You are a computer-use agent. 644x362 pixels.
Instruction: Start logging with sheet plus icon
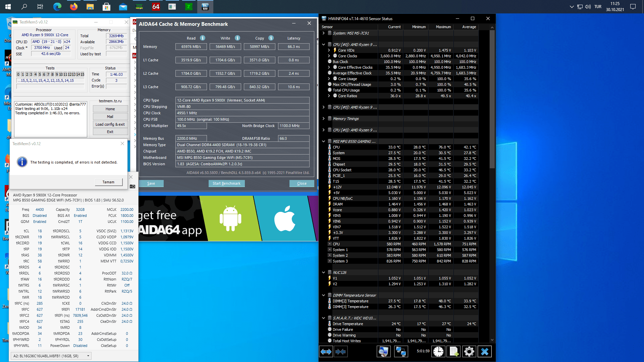click(454, 352)
